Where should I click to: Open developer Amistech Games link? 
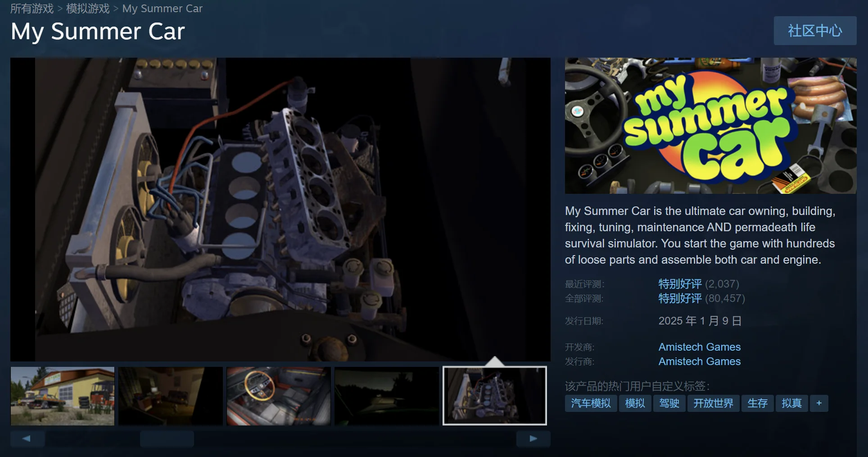coord(699,347)
